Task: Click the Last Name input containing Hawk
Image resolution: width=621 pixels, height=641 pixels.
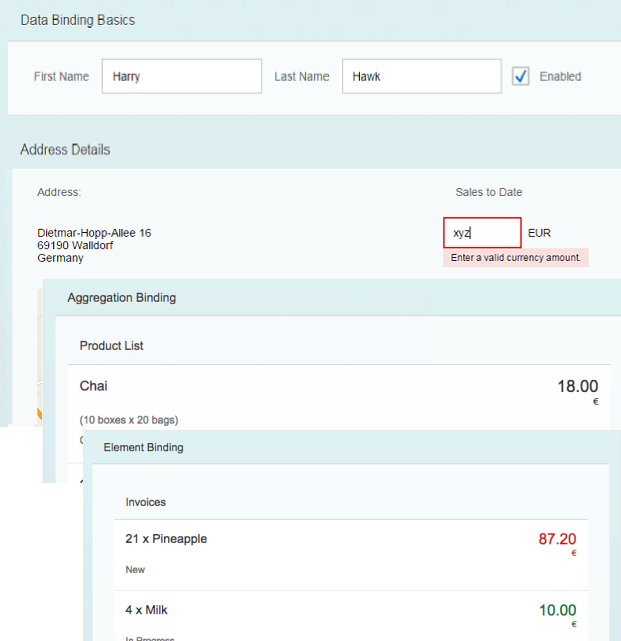Action: [x=421, y=76]
